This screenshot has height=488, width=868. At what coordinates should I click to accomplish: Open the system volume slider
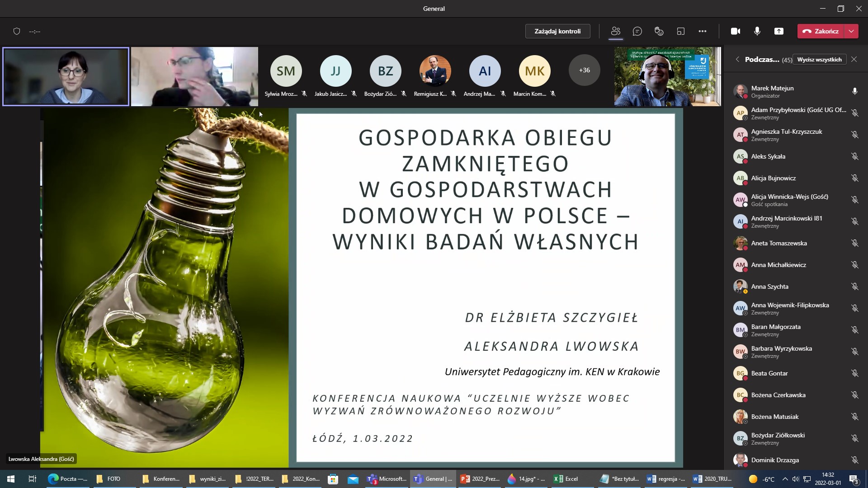795,479
